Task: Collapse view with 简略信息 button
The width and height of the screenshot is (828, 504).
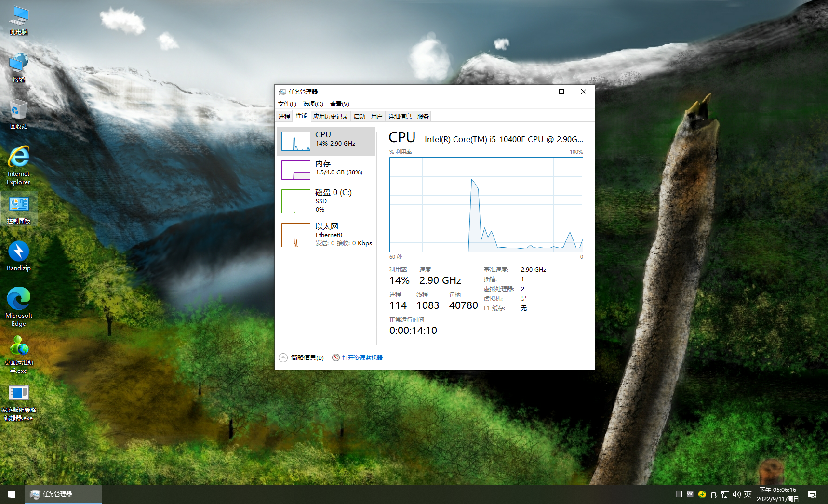Action: point(302,358)
